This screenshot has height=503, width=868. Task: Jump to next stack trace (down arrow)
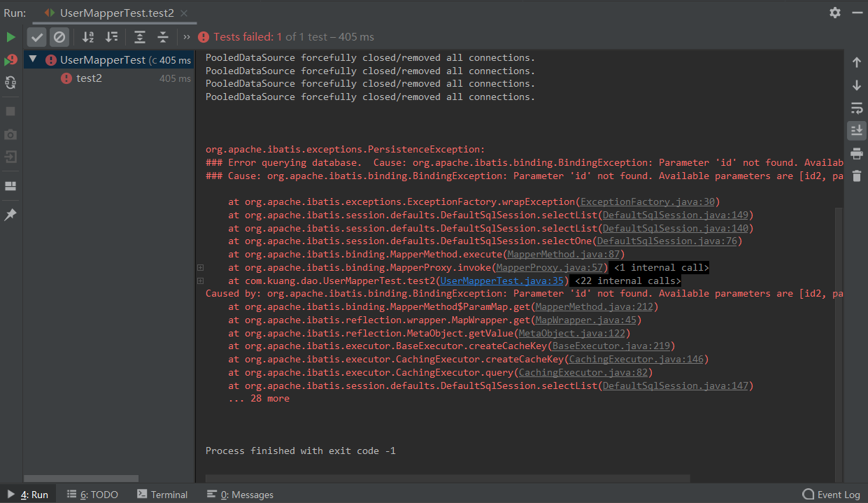click(x=857, y=85)
